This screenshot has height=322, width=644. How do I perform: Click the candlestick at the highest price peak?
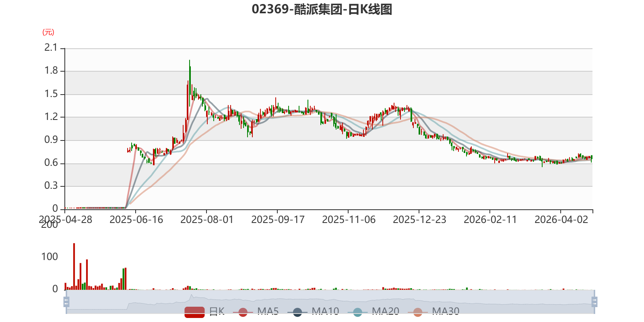(190, 83)
